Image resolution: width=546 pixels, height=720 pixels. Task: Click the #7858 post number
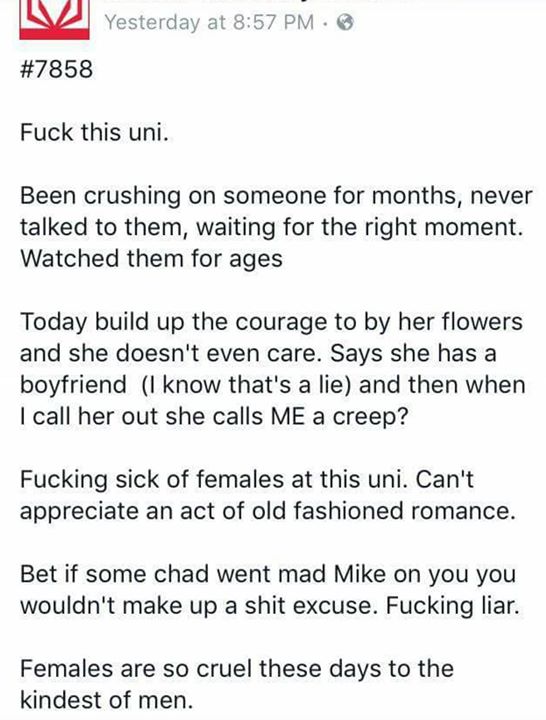(x=56, y=69)
